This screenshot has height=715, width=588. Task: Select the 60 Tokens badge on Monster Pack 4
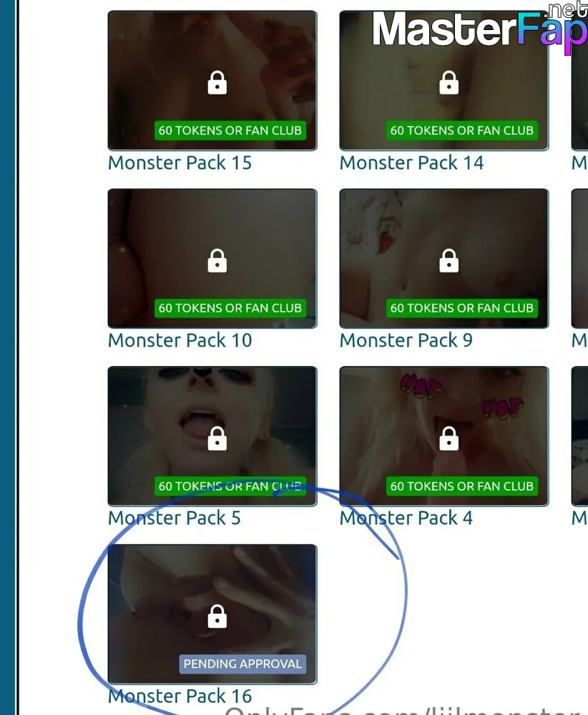pyautogui.click(x=461, y=486)
